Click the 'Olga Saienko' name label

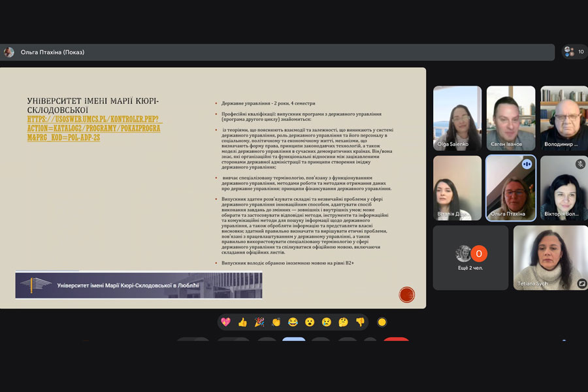(453, 144)
